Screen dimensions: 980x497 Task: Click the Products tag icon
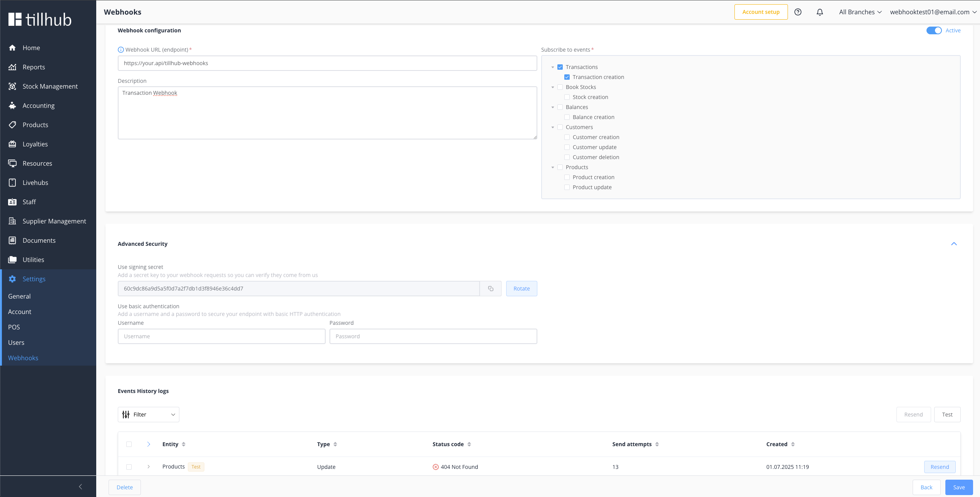coord(12,125)
